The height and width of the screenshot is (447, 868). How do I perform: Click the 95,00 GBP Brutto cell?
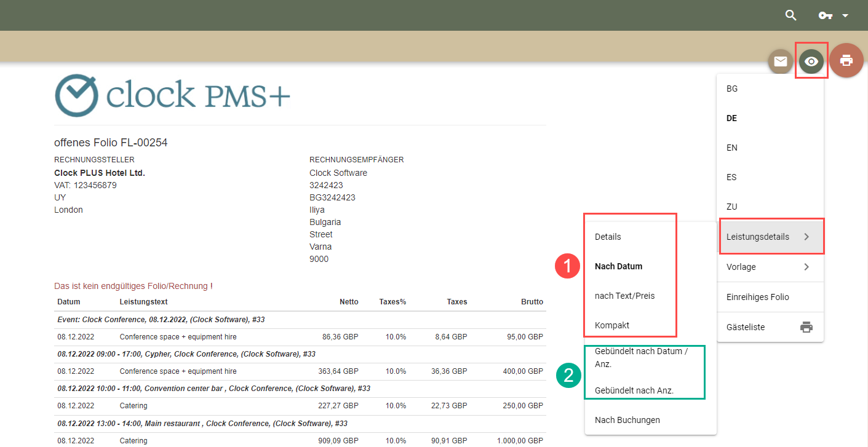525,337
